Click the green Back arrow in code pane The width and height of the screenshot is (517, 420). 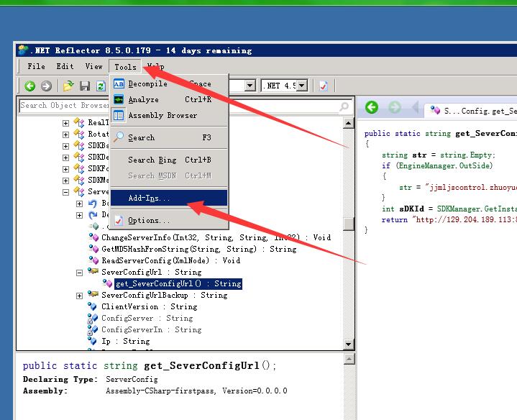coord(372,108)
